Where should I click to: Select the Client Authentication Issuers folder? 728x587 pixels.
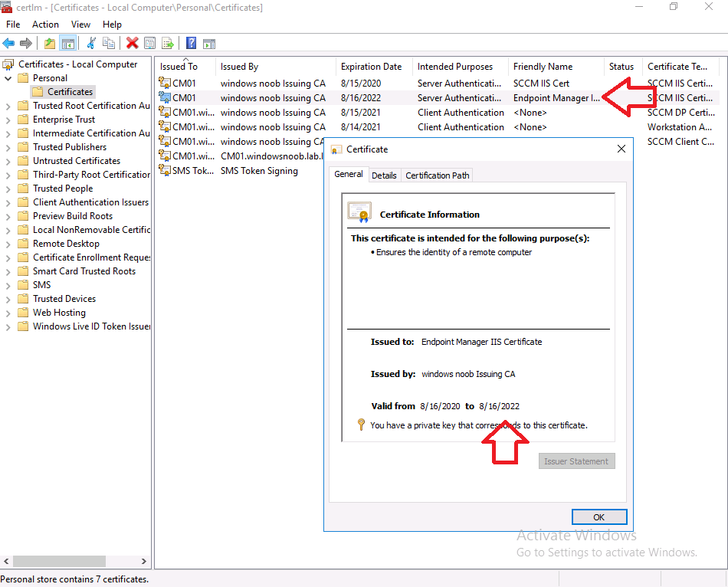click(90, 202)
